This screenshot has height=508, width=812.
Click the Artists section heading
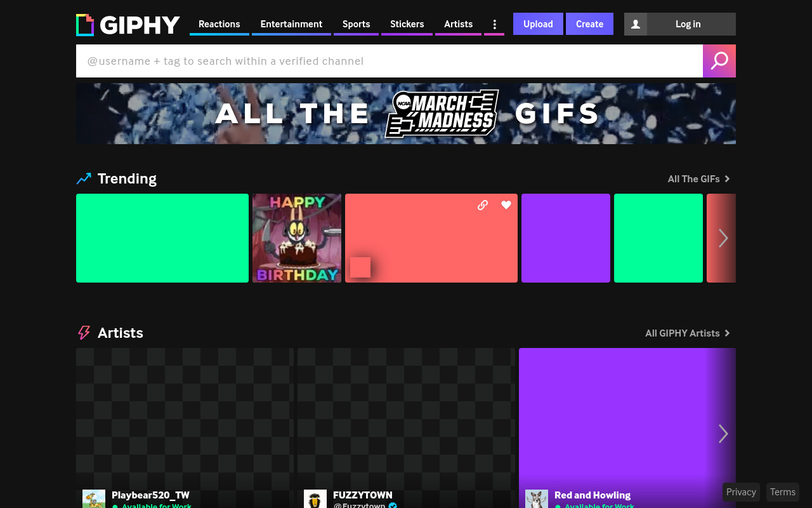[x=121, y=333]
